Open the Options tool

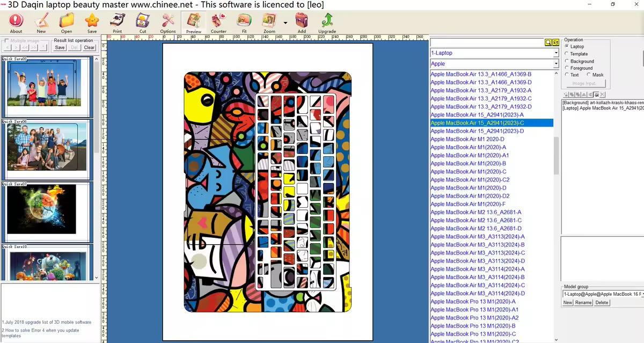[167, 23]
